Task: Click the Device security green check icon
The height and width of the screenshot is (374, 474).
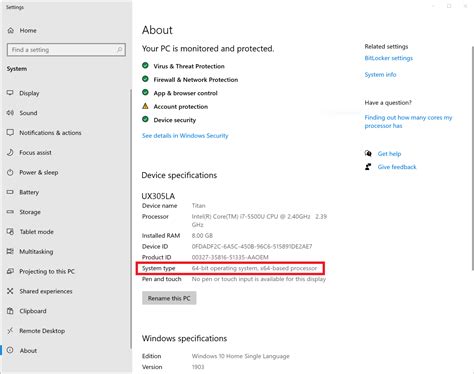Action: (x=145, y=119)
